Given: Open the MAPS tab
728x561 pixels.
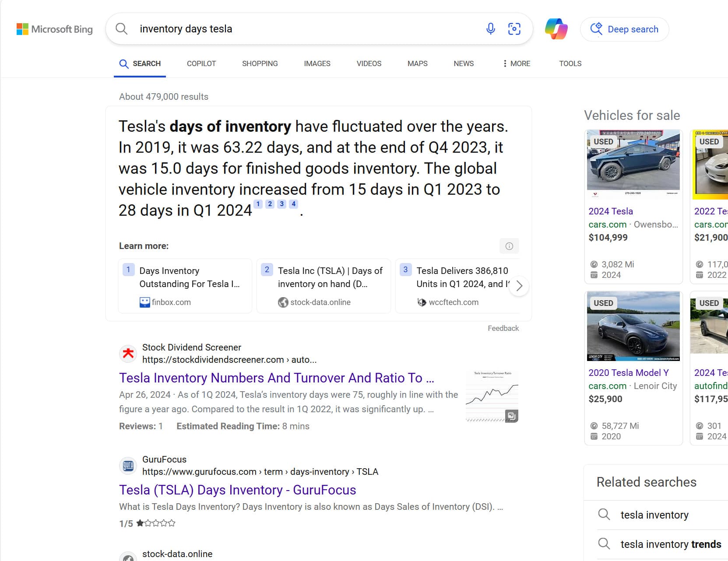Looking at the screenshot, I should coord(418,64).
